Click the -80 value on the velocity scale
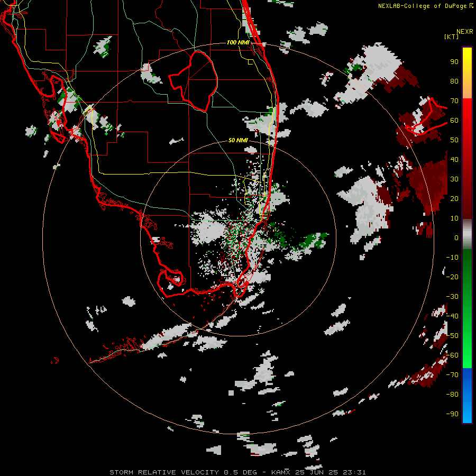 pyautogui.click(x=452, y=395)
